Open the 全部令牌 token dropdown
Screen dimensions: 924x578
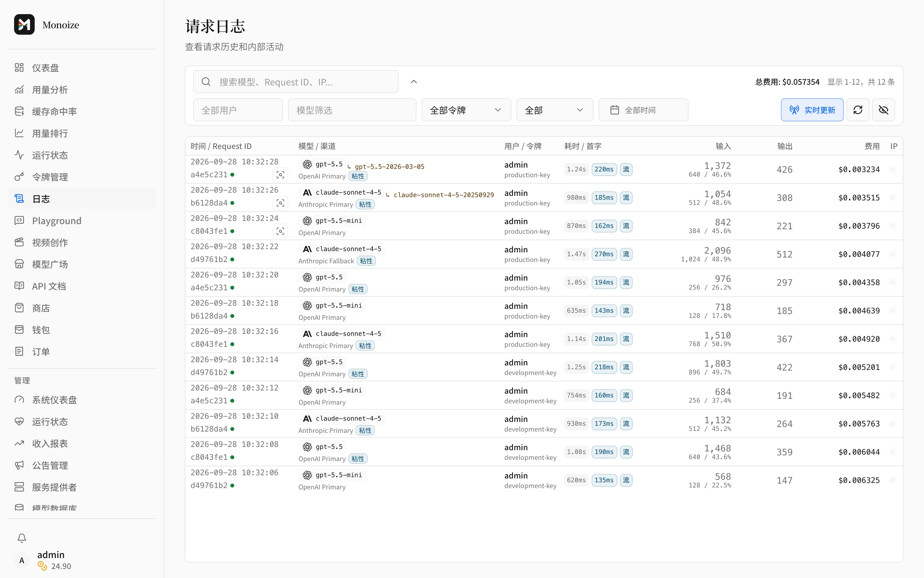pos(466,110)
